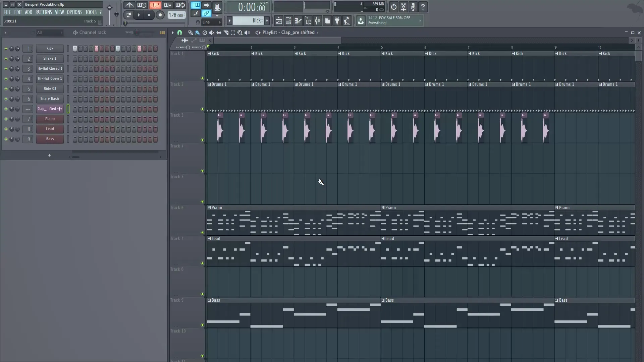This screenshot has width=644, height=362.
Task: Mute the Kick channel in the channel rack
Action: pos(6,49)
